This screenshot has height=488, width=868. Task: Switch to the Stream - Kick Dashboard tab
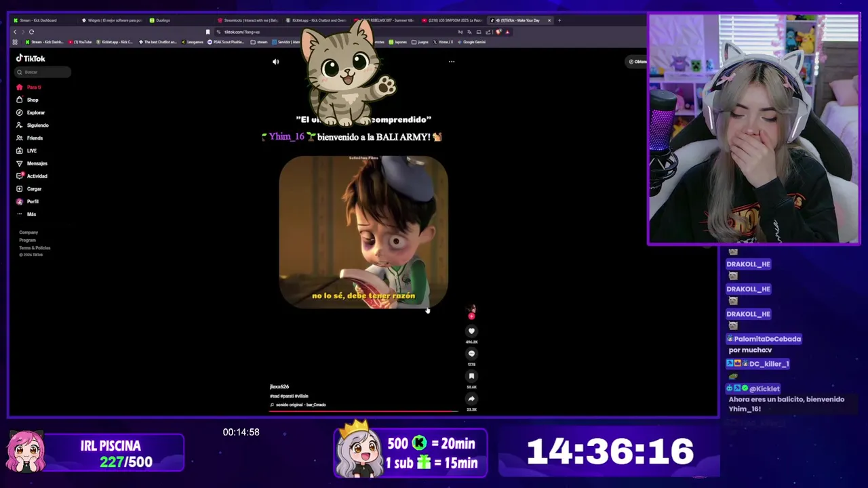pos(39,20)
